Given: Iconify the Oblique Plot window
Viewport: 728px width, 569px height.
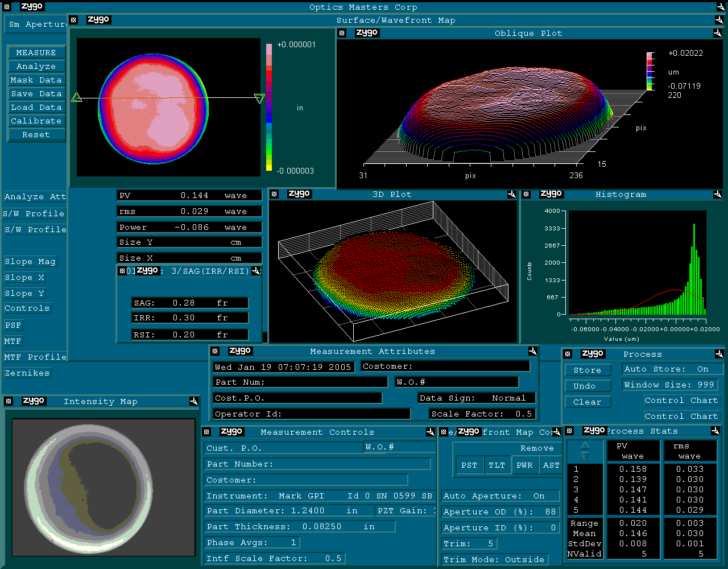Looking at the screenshot, I should point(718,33).
